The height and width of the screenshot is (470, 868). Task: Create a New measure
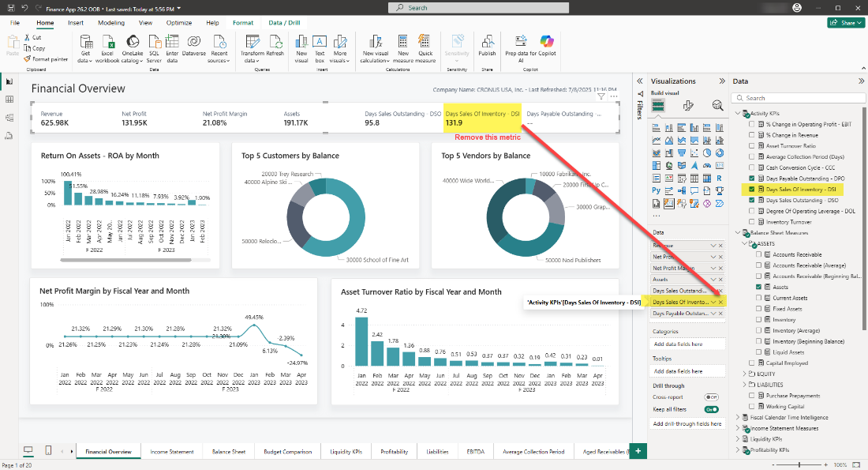(x=403, y=49)
